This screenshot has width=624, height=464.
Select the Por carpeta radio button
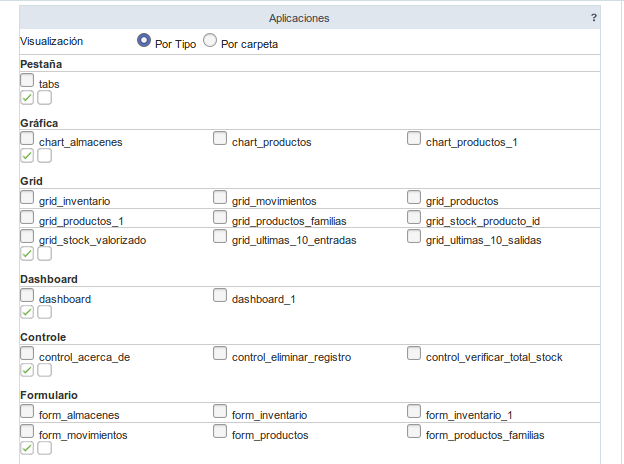click(x=210, y=42)
